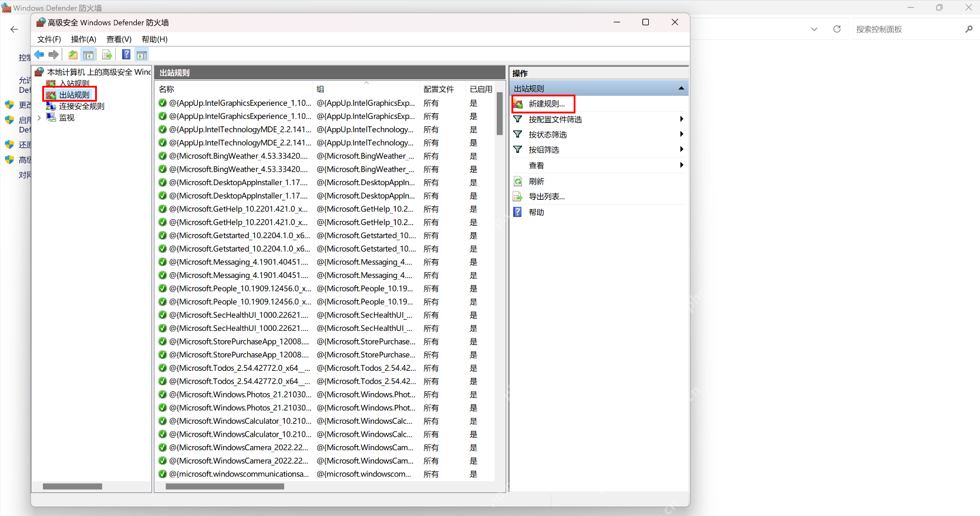Open the 操作(A) menu
Viewport: 980px width, 516px height.
tap(83, 39)
